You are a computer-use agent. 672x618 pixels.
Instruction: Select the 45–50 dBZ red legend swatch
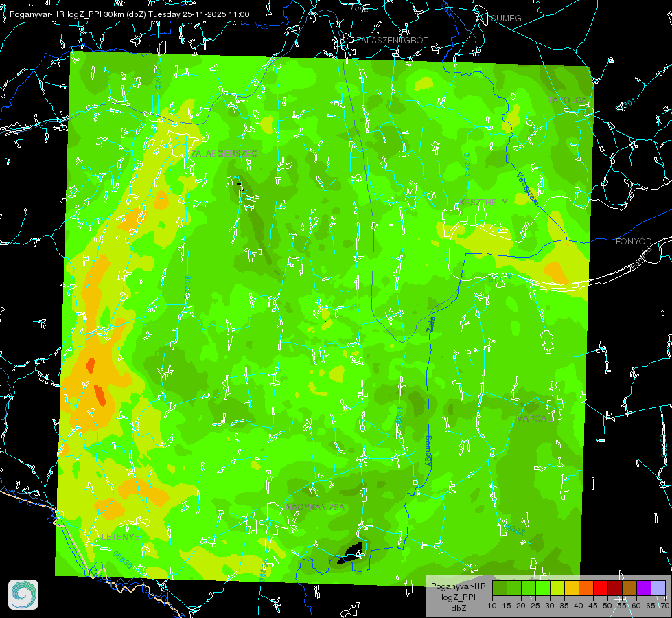click(x=601, y=588)
